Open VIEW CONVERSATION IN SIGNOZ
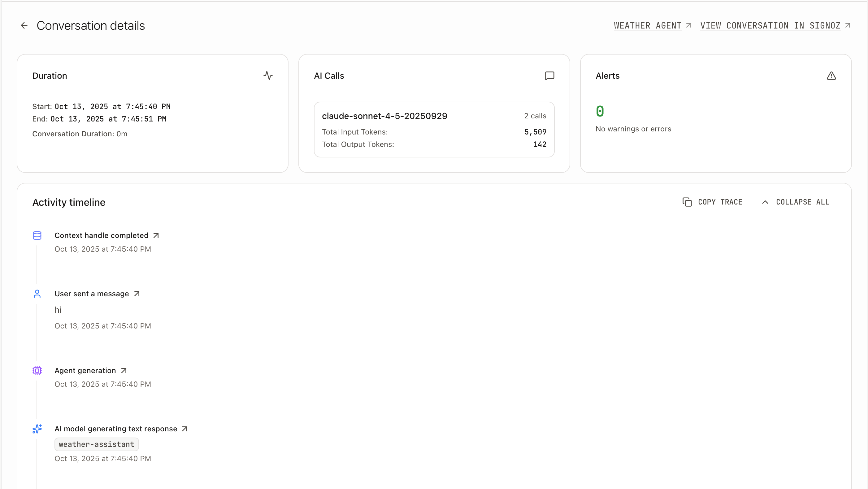Viewport: 868px width, 489px height. click(x=770, y=25)
